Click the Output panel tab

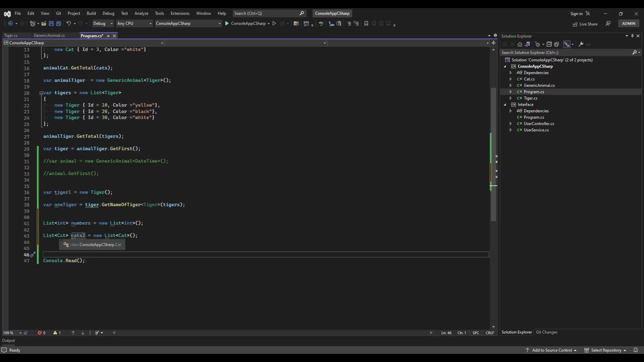coord(9,340)
